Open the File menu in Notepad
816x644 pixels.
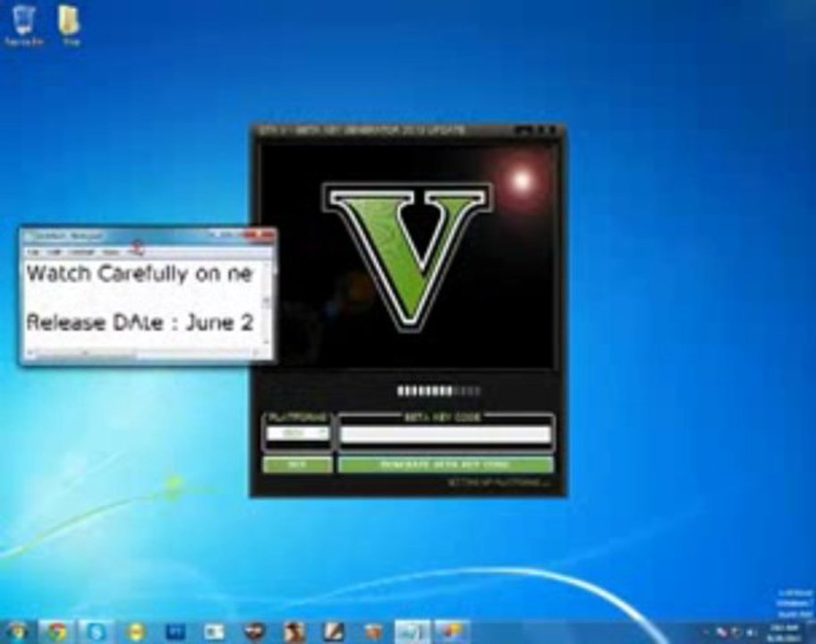34,252
